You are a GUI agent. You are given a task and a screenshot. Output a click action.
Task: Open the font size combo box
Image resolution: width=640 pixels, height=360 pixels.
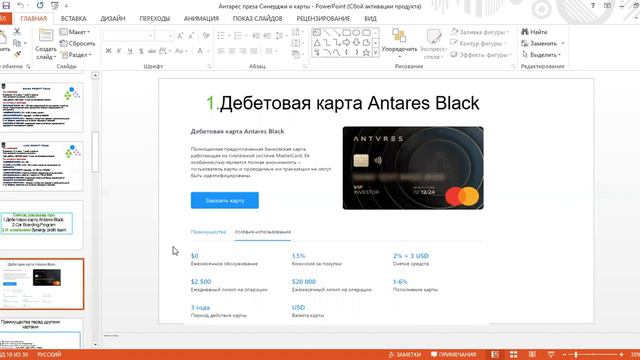click(165, 36)
